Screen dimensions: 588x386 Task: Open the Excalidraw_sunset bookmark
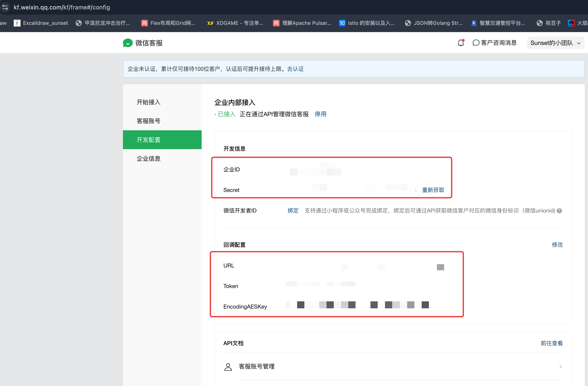pyautogui.click(x=41, y=23)
